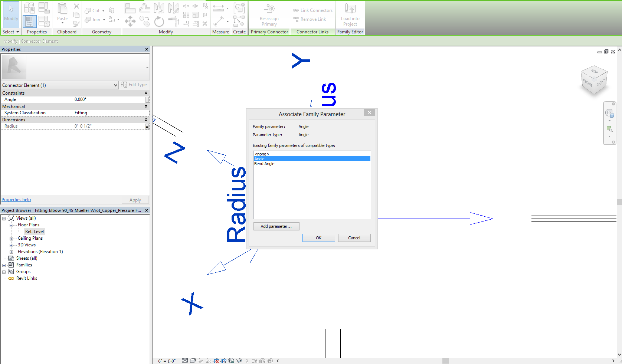Select Bend Angle in the parameter list

click(x=312, y=164)
